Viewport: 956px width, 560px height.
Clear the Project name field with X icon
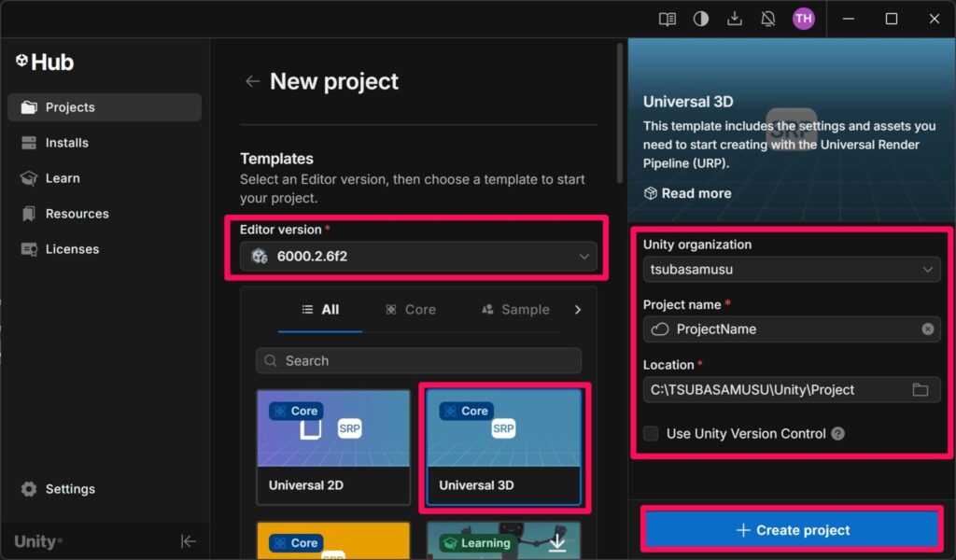tap(927, 329)
